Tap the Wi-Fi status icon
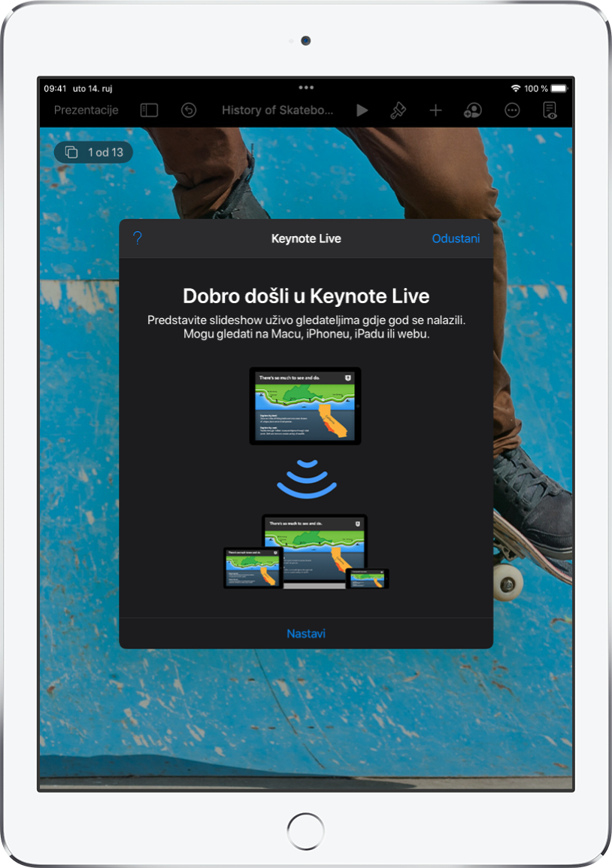612x868 pixels. coord(515,89)
